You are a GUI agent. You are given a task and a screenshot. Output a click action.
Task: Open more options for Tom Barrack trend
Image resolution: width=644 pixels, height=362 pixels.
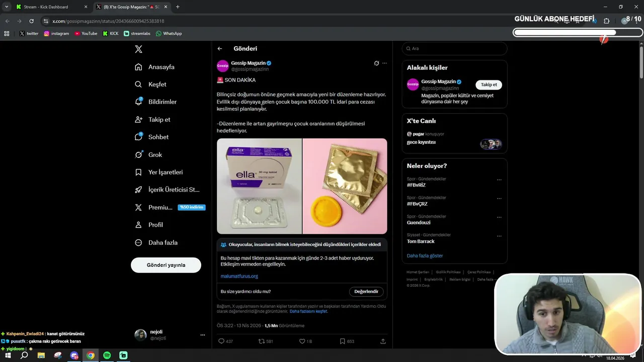499,236
